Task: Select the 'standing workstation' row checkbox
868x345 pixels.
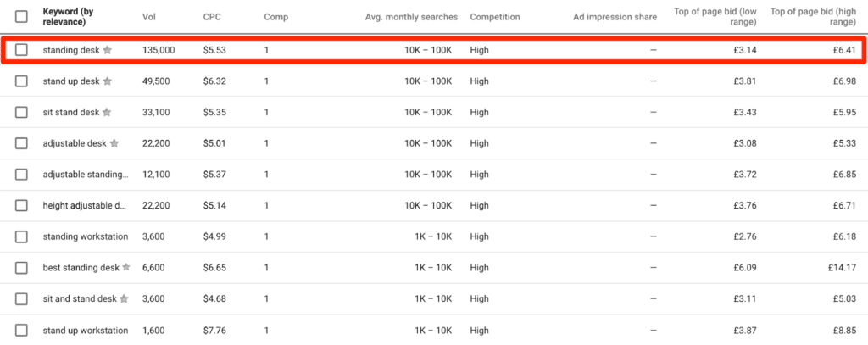Action: pos(21,236)
